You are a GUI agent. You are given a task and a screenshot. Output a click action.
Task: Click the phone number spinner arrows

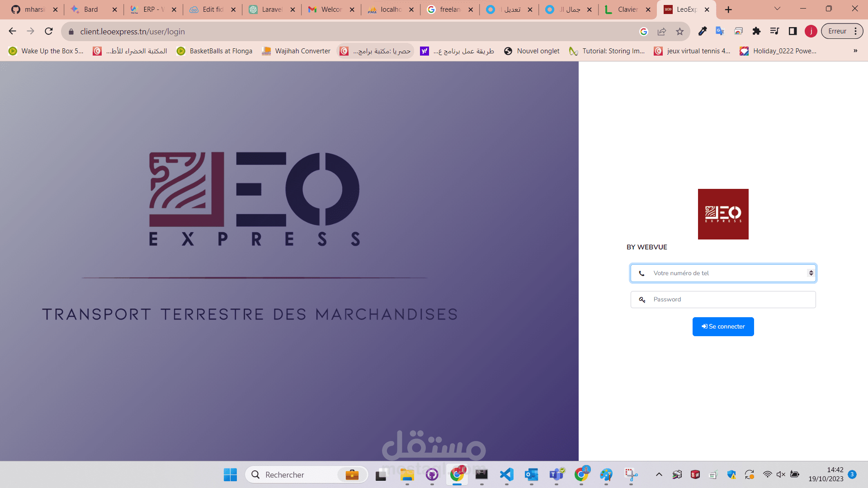tap(811, 273)
